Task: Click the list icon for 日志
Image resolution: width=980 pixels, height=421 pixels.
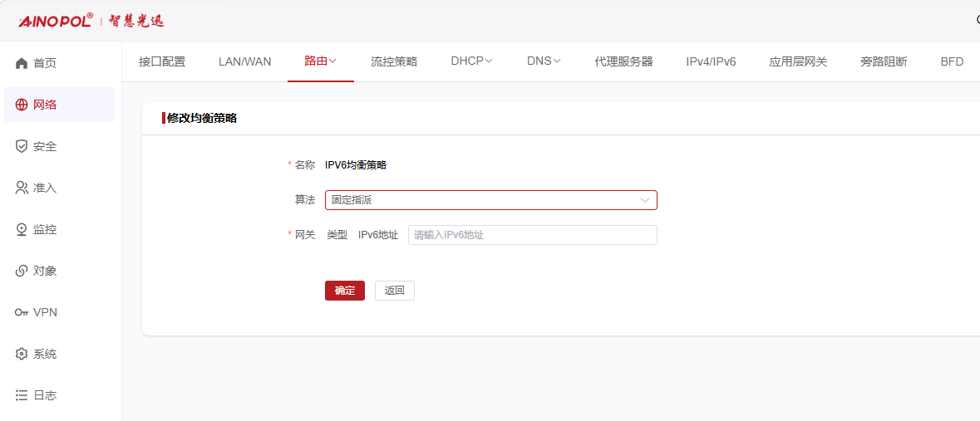Action: point(22,395)
